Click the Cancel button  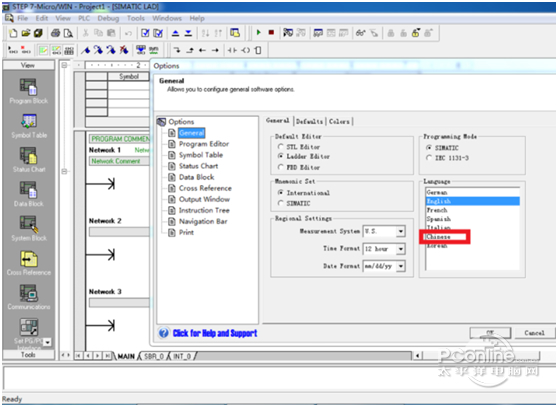tap(534, 333)
